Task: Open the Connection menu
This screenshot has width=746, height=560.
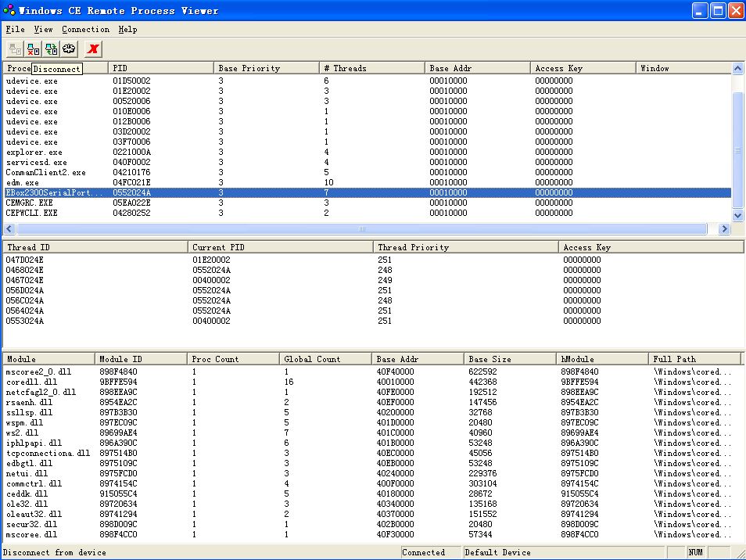Action: coord(86,30)
